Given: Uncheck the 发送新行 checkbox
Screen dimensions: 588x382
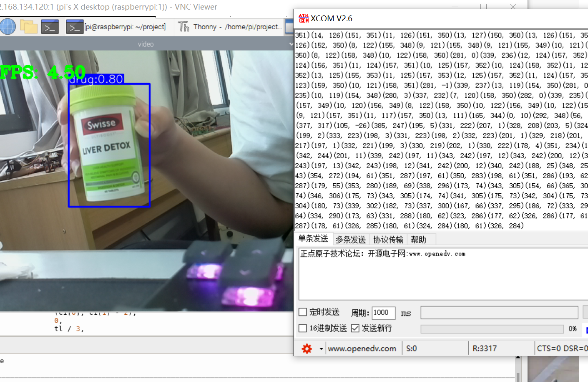Looking at the screenshot, I should (x=355, y=328).
